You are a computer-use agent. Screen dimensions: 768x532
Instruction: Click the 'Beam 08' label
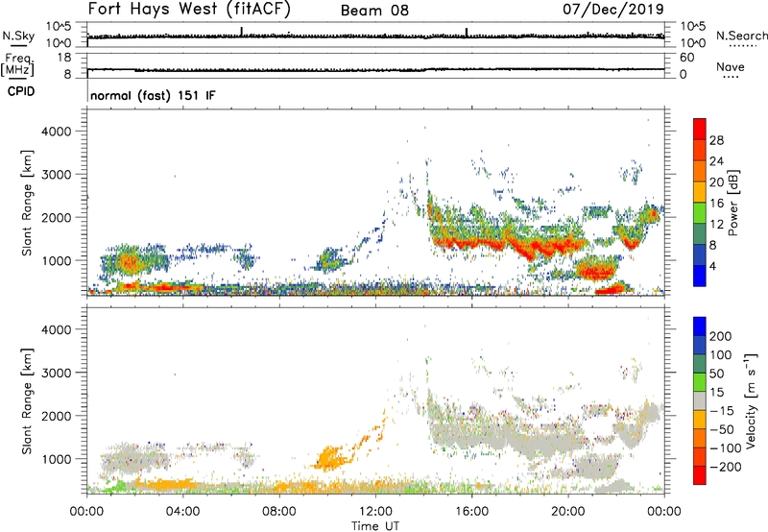tap(374, 11)
